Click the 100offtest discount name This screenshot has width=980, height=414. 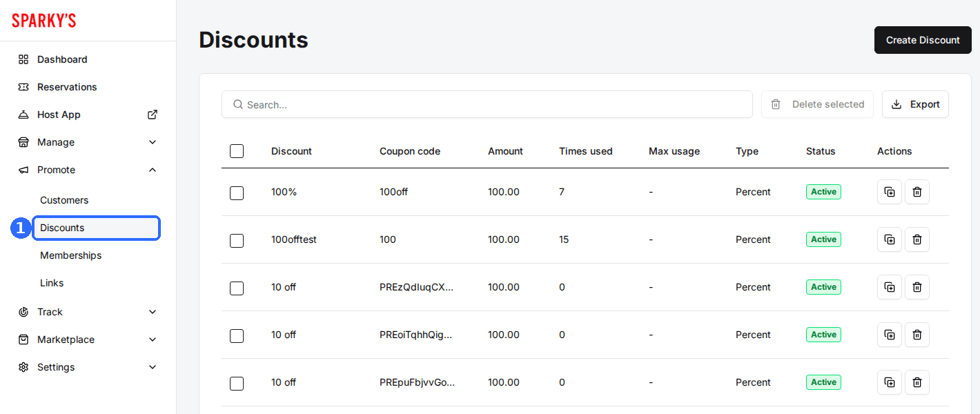pos(294,239)
